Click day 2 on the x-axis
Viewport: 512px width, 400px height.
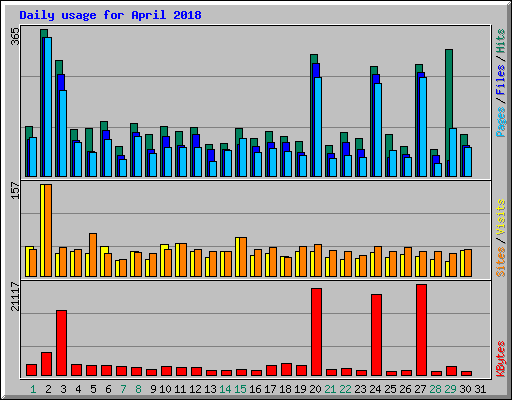pyautogui.click(x=48, y=389)
